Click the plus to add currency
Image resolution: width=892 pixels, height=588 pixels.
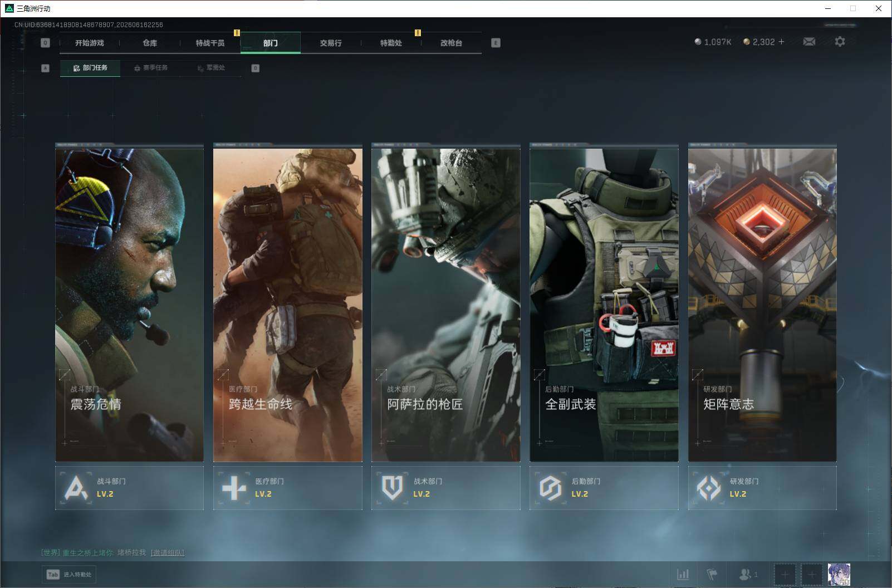pos(781,42)
